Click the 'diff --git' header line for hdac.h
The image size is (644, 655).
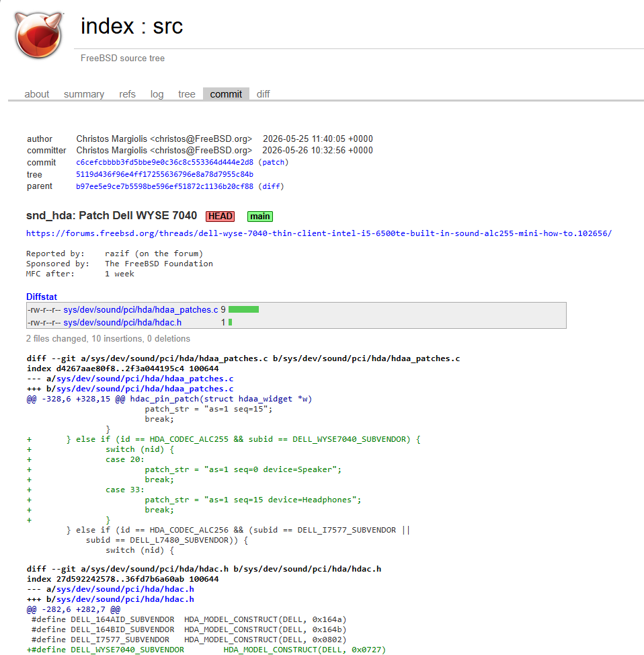pos(204,569)
